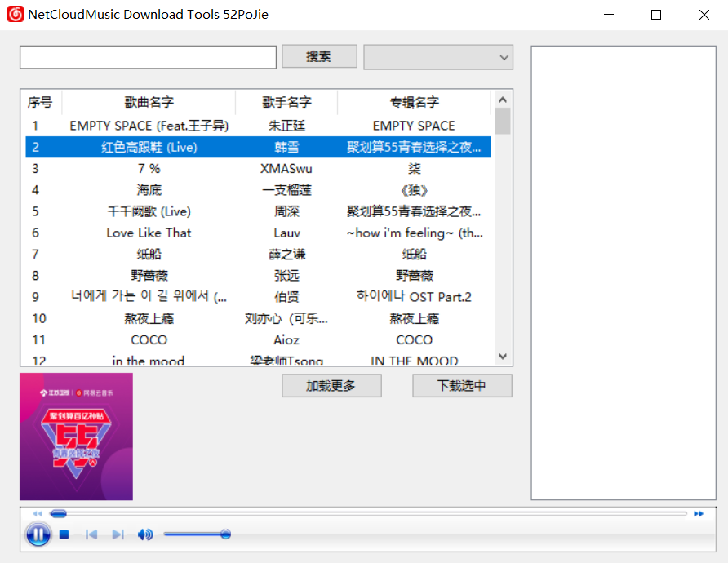Click the 搜索 search button
Image resolution: width=728 pixels, height=563 pixels.
pyautogui.click(x=319, y=56)
